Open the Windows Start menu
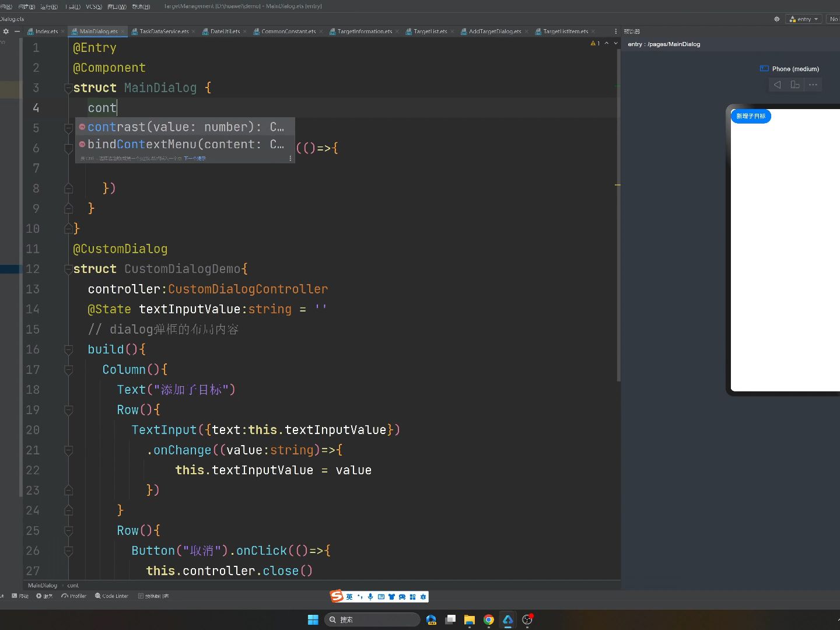This screenshot has height=630, width=840. tap(313, 619)
